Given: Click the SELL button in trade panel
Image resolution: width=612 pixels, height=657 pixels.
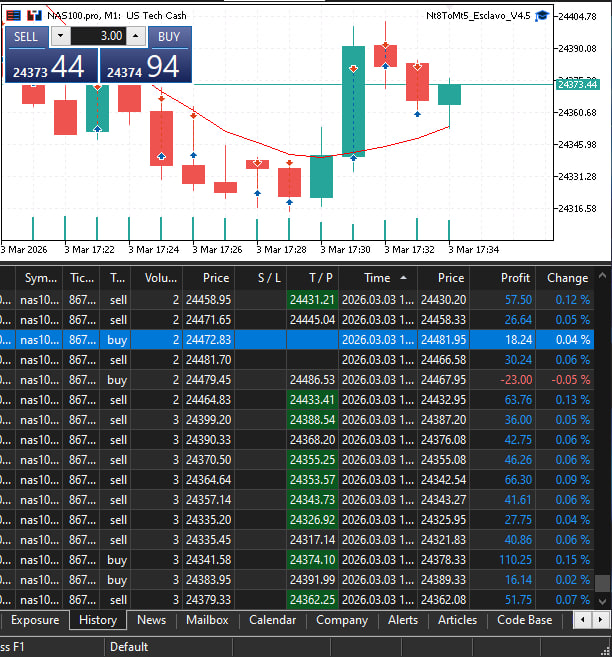Looking at the screenshot, I should pos(26,36).
